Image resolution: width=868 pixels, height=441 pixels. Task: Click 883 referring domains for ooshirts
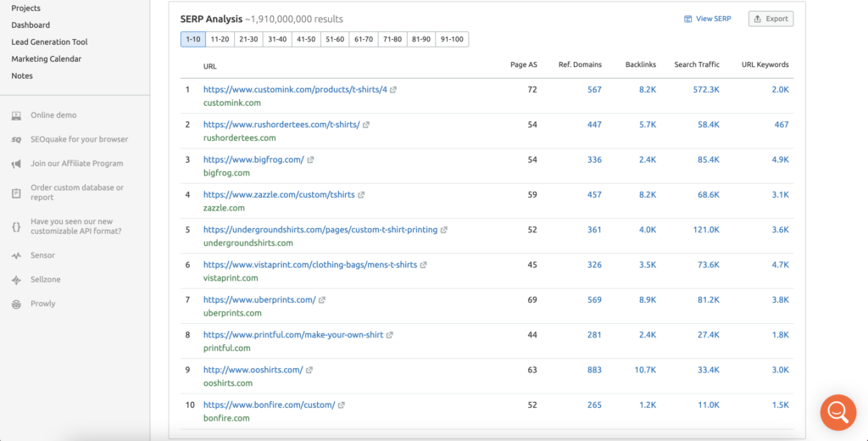point(594,370)
